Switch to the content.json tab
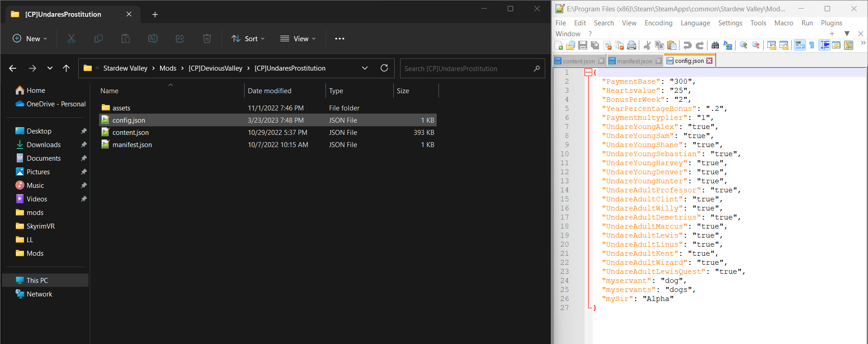 [579, 61]
